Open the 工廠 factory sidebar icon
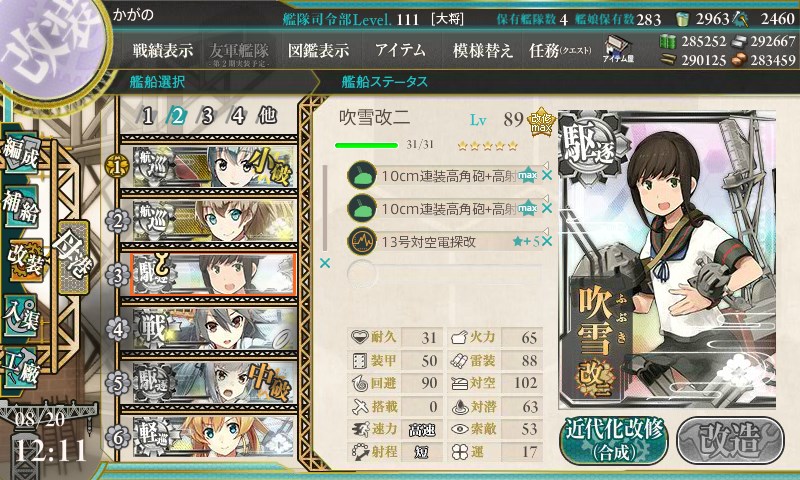The image size is (800, 480). click(21, 367)
